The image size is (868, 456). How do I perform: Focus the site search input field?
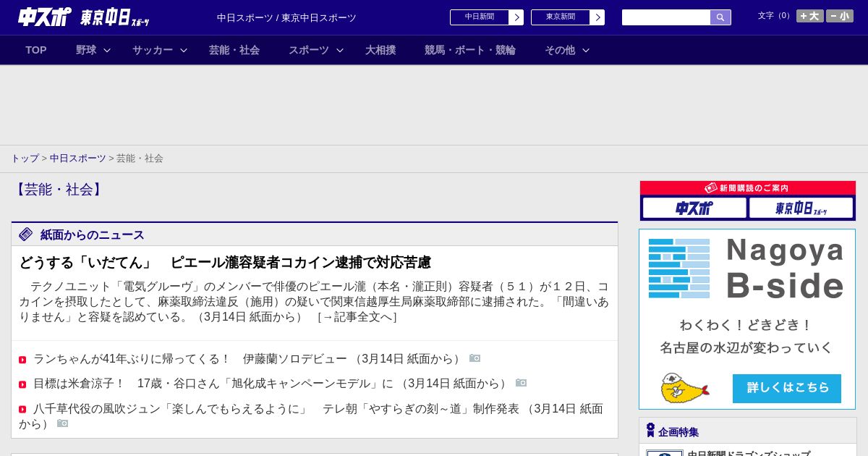(666, 17)
